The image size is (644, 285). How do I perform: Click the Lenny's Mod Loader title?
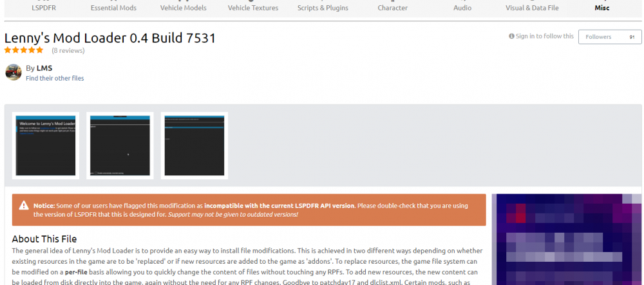tap(109, 38)
